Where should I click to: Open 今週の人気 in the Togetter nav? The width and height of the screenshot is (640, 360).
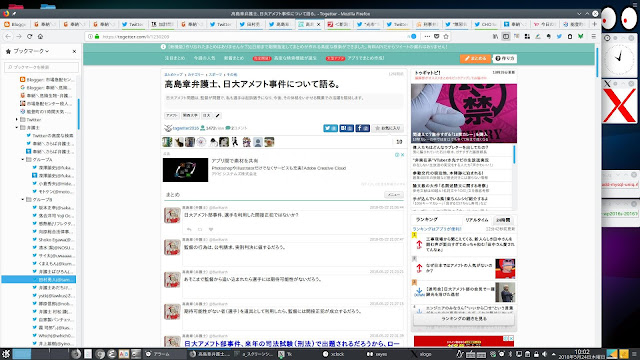click(x=204, y=58)
